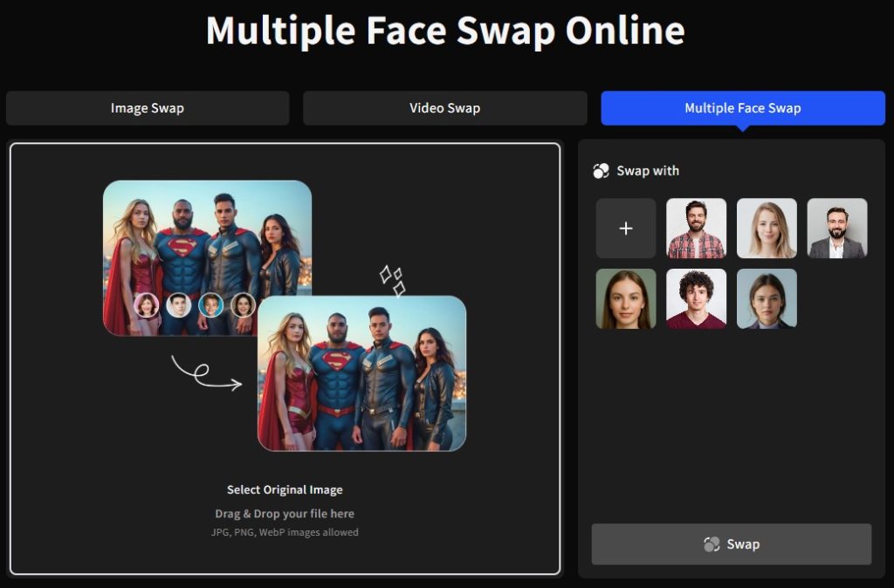Click the plus icon to add a face
This screenshot has width=894, height=588.
pos(625,228)
